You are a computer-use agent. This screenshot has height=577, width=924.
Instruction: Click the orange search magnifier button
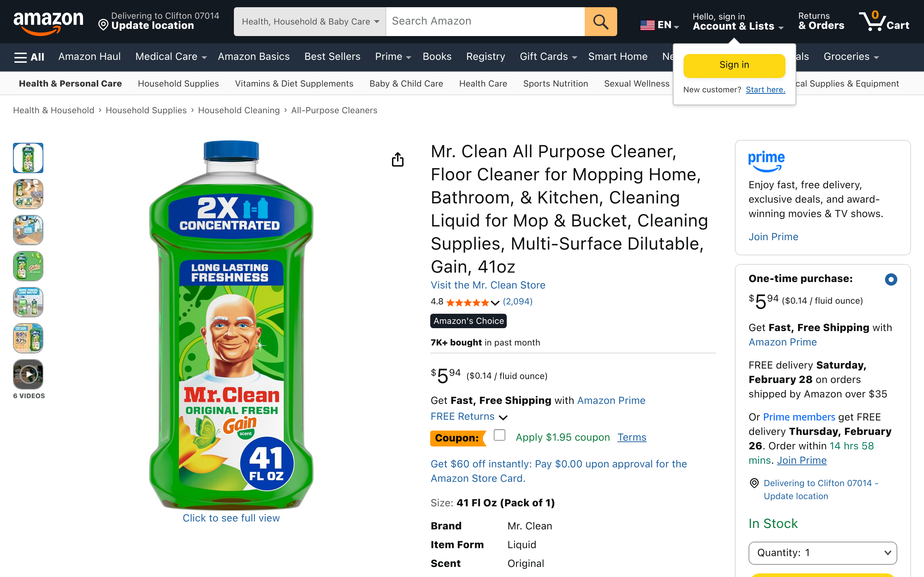pos(600,22)
